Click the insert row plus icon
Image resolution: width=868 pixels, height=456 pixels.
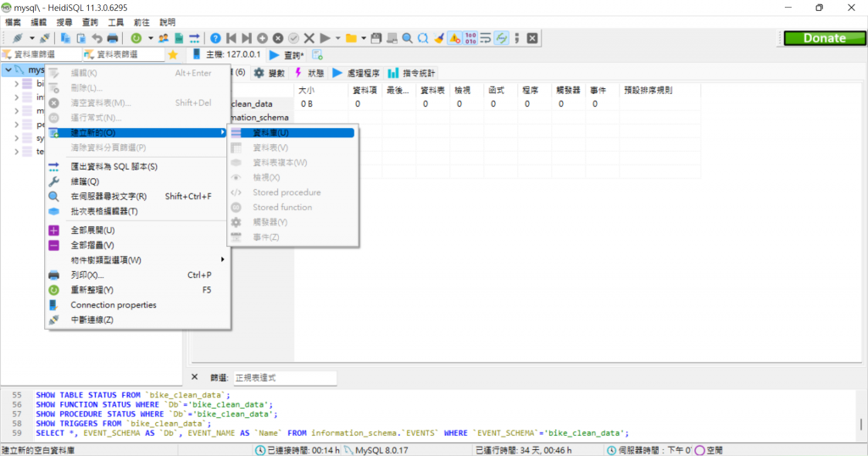(x=263, y=38)
